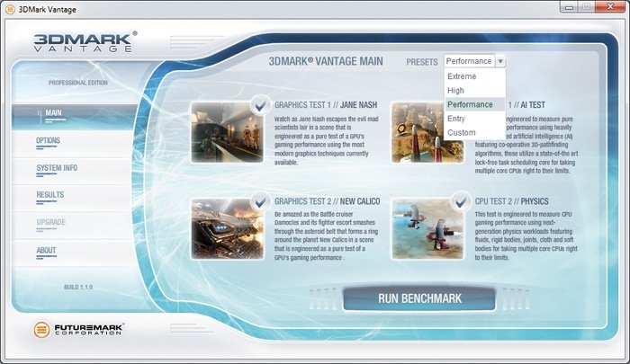
Task: Choose Performance in the preset list
Action: [x=474, y=104]
